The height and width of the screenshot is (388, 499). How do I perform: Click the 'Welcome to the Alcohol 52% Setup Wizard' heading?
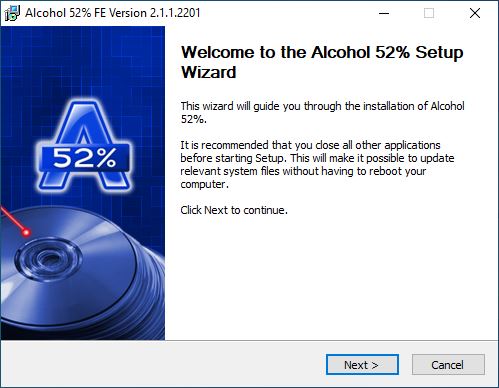[x=322, y=62]
